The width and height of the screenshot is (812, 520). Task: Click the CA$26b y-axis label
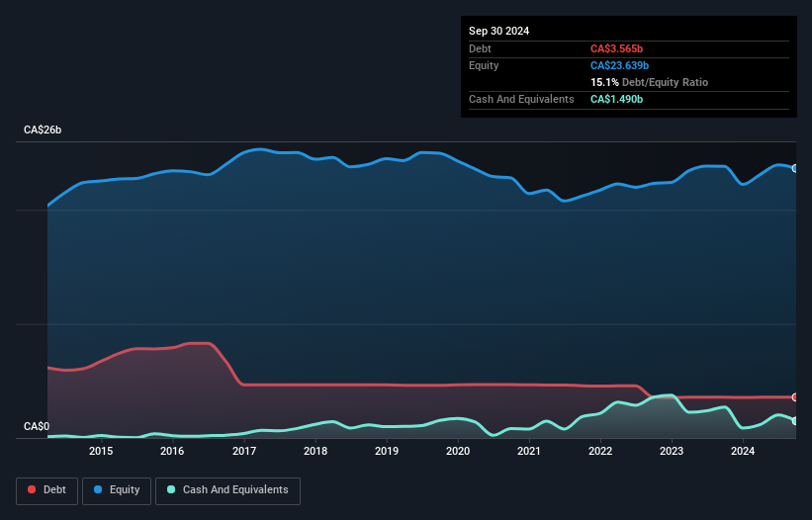[x=43, y=130]
